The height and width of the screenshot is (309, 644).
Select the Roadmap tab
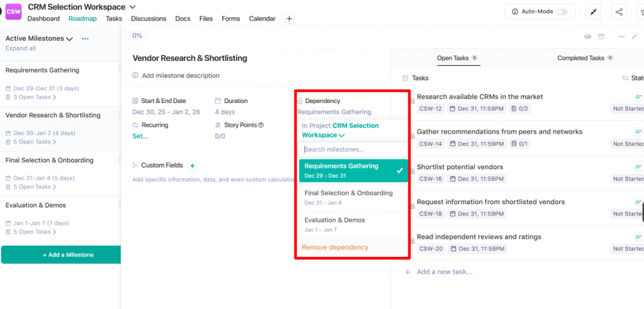(x=82, y=18)
